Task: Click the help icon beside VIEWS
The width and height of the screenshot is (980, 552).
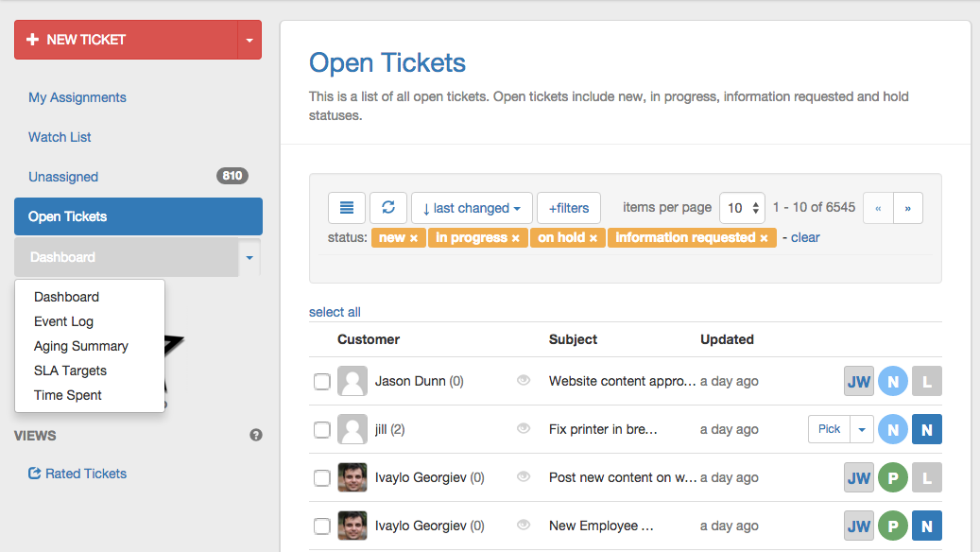Action: 255,436
